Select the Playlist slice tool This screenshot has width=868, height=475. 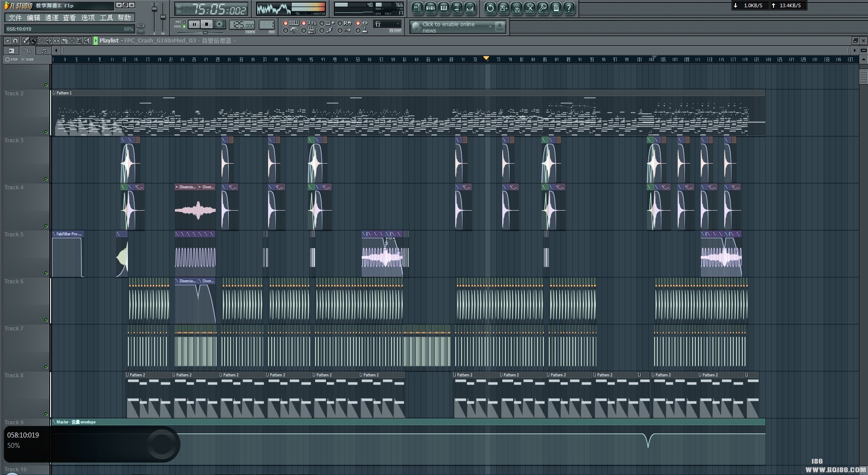point(64,41)
